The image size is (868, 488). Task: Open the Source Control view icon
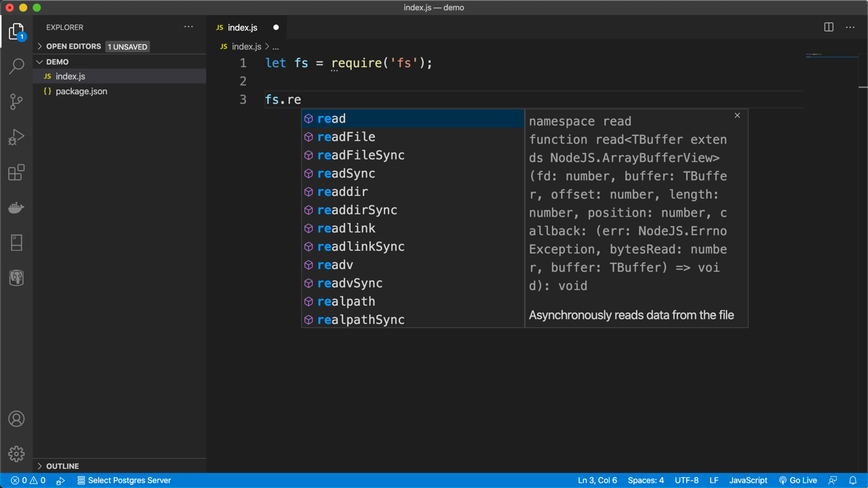click(16, 102)
